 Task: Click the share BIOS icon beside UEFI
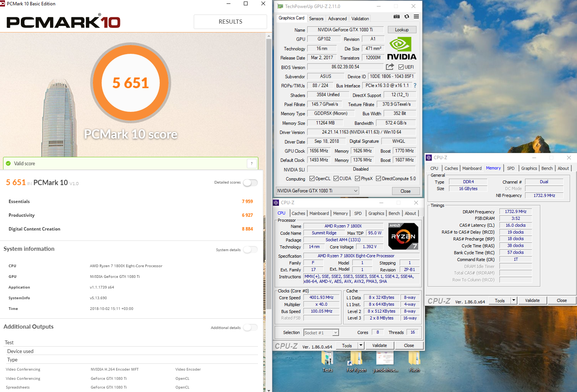click(x=390, y=67)
